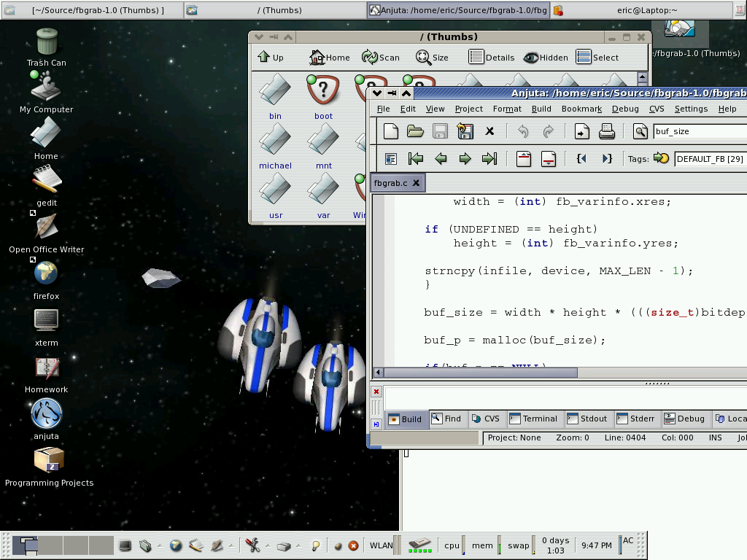Click Select in the Thumbs toolbar
Screen dimensions: 747x560
pos(597,57)
